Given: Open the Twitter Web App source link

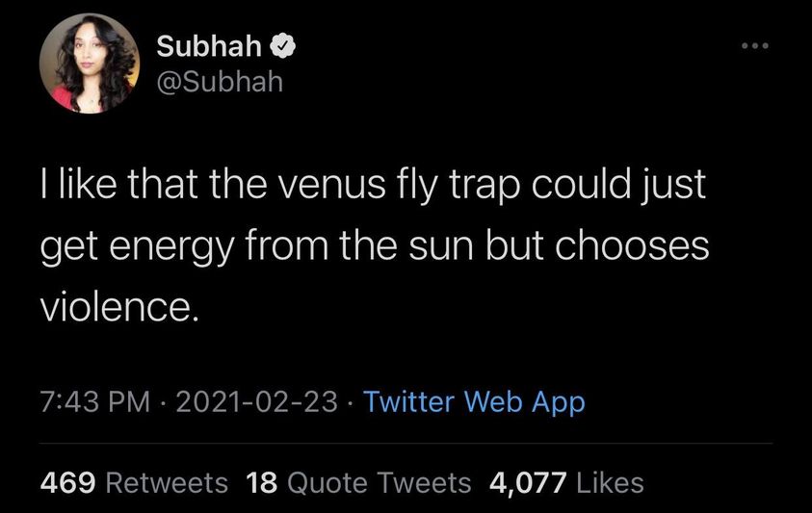Looking at the screenshot, I should [476, 401].
